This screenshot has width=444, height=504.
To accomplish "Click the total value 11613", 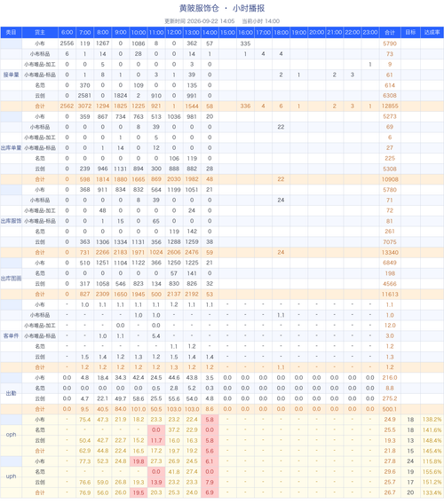I will click(x=390, y=294).
